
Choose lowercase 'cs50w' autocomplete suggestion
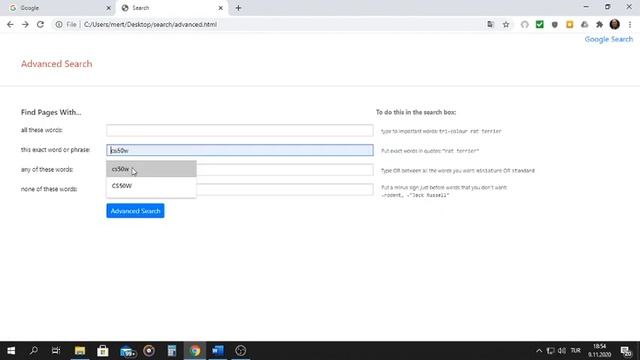151,169
